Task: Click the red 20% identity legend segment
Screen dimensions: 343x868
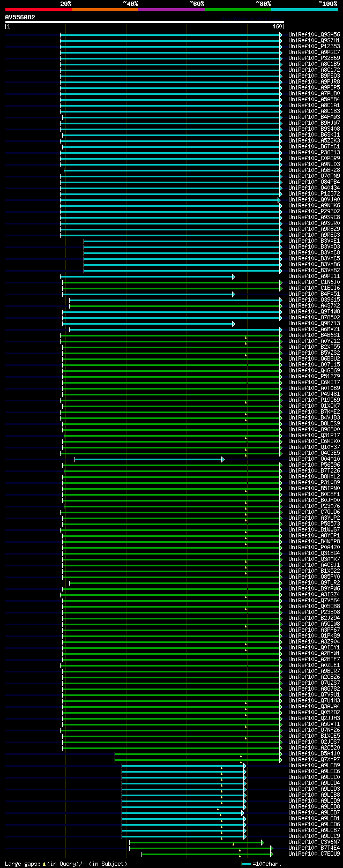Action: (39, 10)
